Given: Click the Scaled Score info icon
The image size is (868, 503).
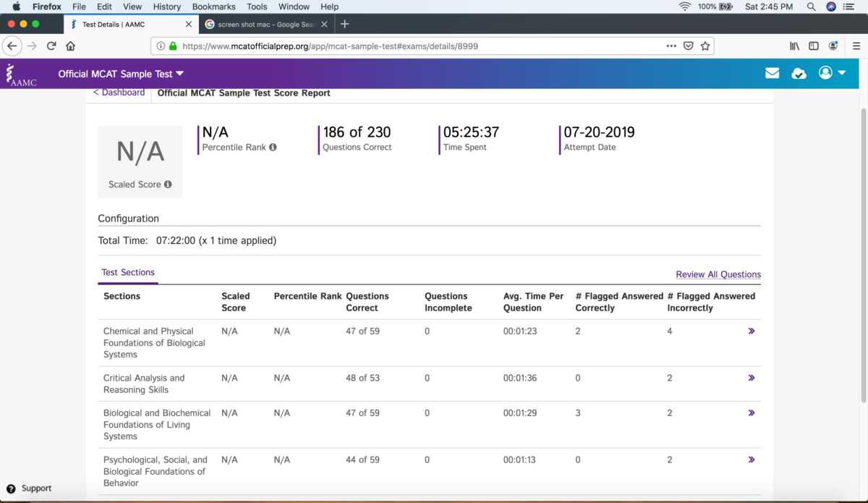Looking at the screenshot, I should (x=168, y=185).
